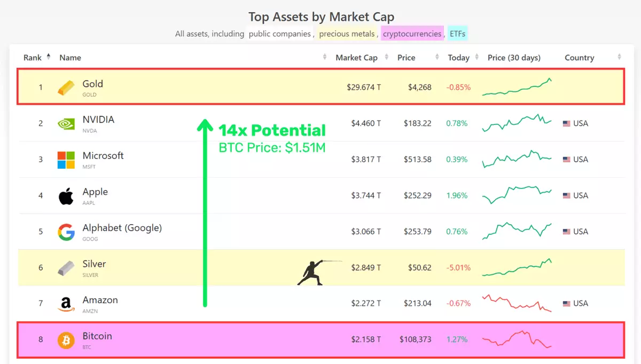Filter by cryptocurrencies tag

pyautogui.click(x=412, y=34)
